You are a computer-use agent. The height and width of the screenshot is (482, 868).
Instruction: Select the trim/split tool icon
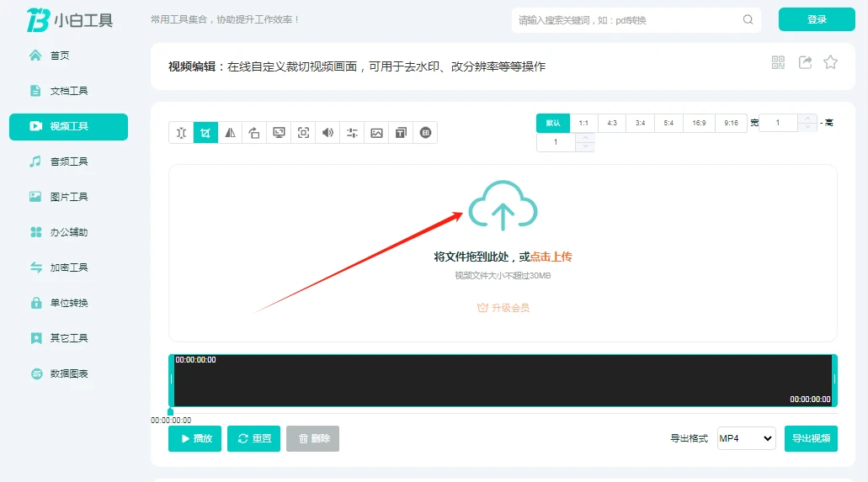click(181, 133)
